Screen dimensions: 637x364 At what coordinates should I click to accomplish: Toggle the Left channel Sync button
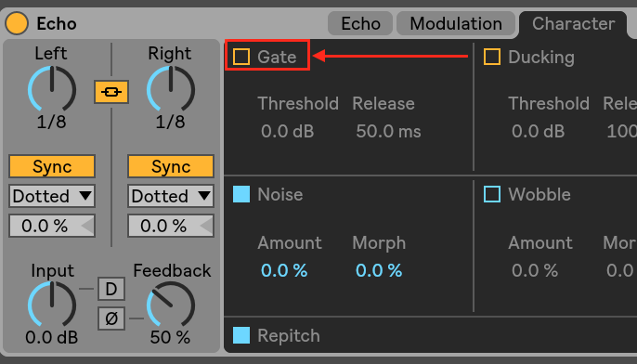pyautogui.click(x=52, y=166)
